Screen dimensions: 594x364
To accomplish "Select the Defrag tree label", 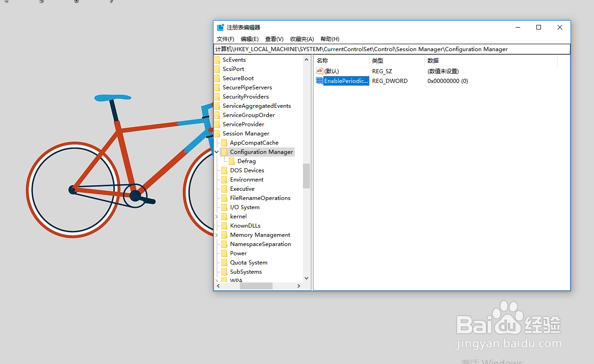I will (x=247, y=161).
